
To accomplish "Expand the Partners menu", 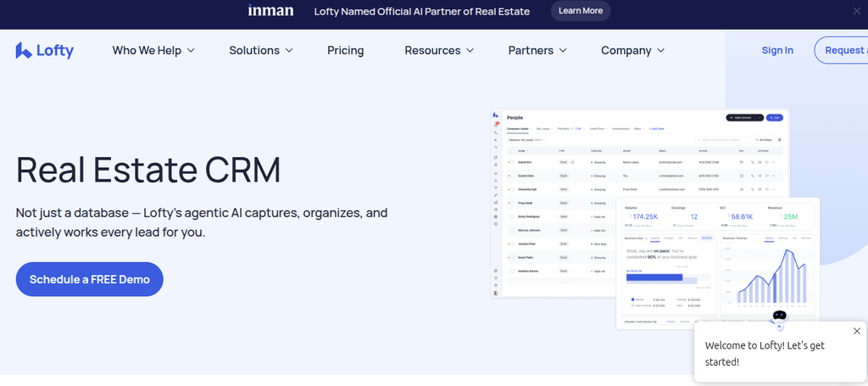I will tap(537, 50).
